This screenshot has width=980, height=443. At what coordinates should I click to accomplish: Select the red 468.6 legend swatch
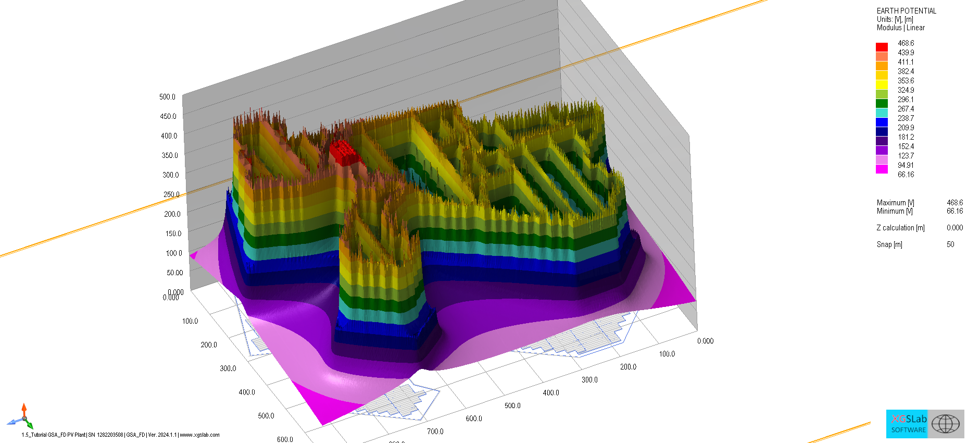(x=882, y=47)
